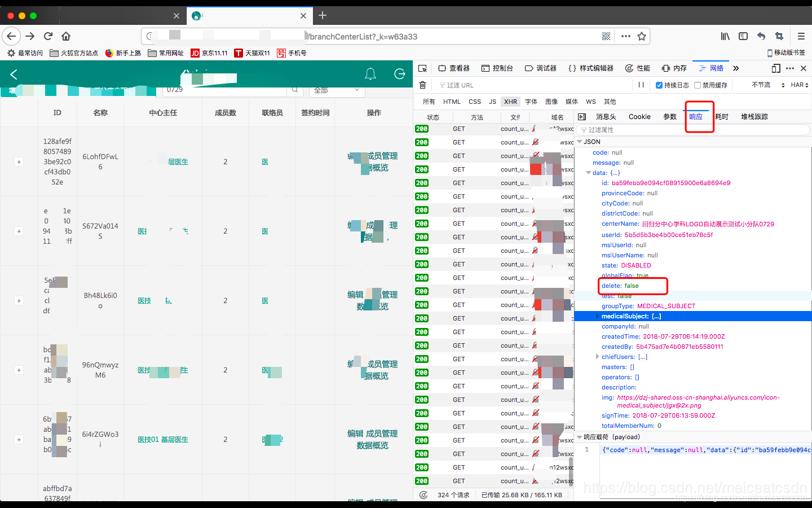Open devtools three-dot options menu

[790, 68]
